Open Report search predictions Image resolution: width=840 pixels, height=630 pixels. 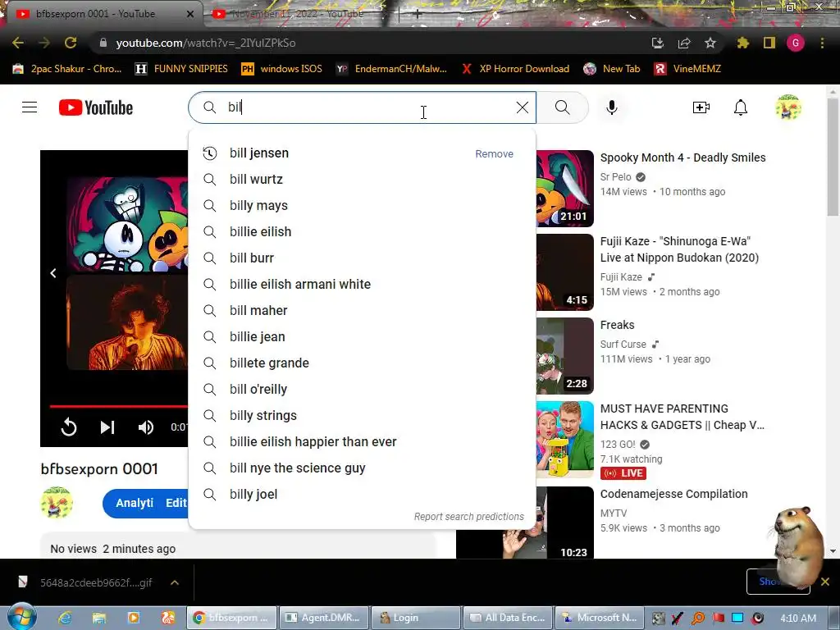[468, 517]
